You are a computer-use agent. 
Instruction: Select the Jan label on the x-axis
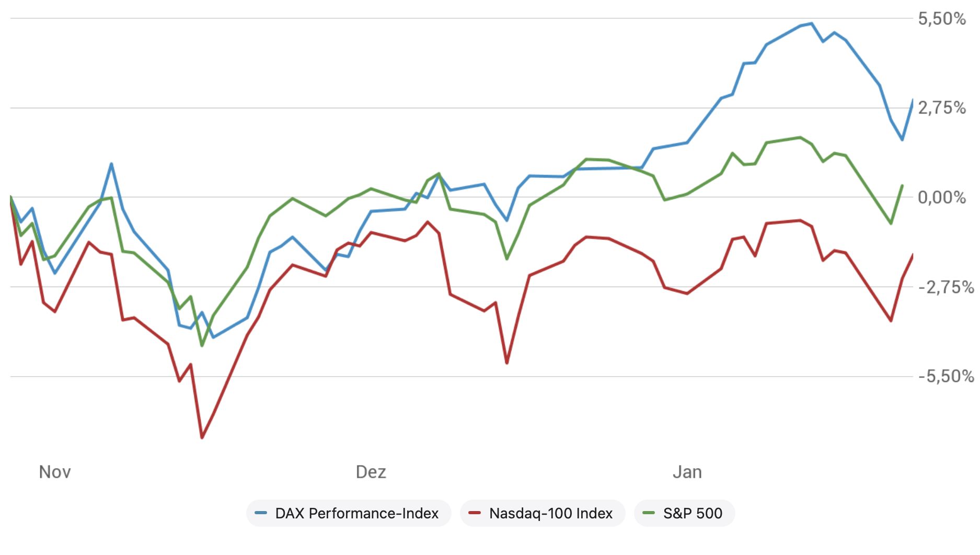pyautogui.click(x=687, y=472)
